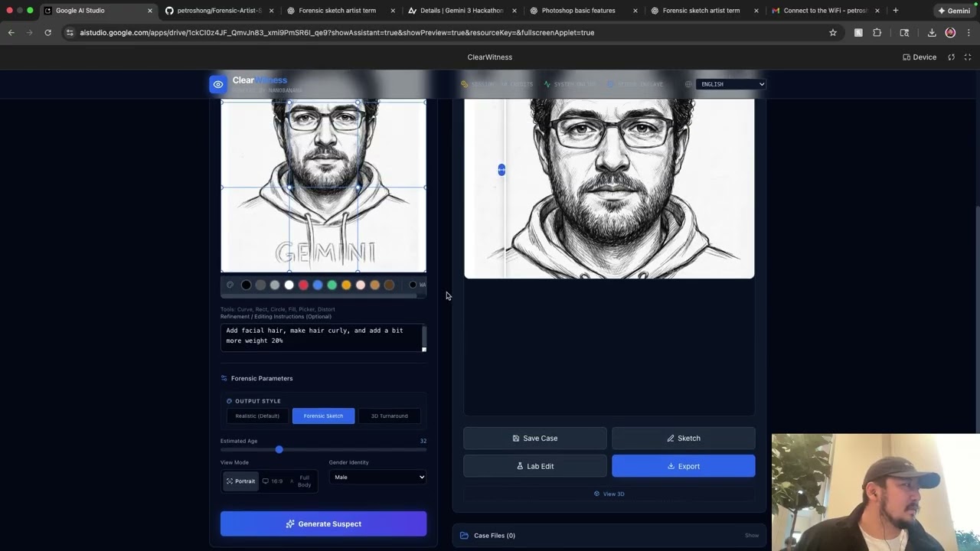Click the site info icon in the address bar
This screenshot has width=980, height=551.
point(70,33)
